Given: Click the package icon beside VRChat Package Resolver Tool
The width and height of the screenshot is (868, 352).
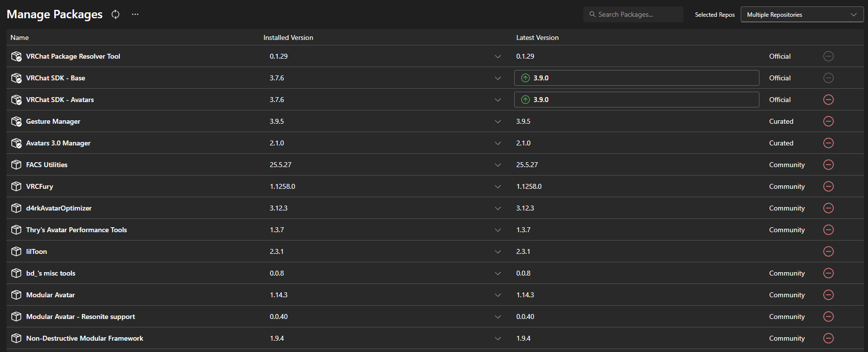Looking at the screenshot, I should (16, 56).
